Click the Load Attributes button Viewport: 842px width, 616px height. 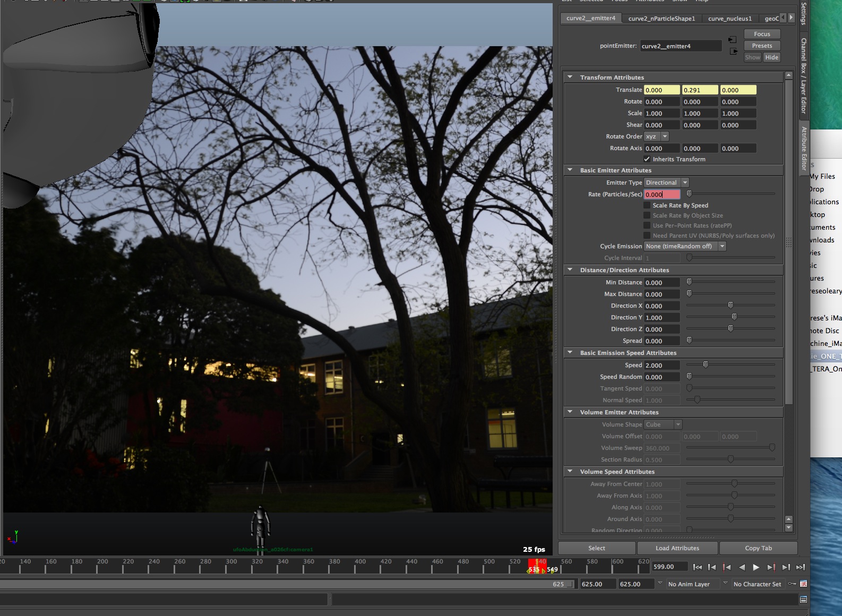pyautogui.click(x=677, y=548)
